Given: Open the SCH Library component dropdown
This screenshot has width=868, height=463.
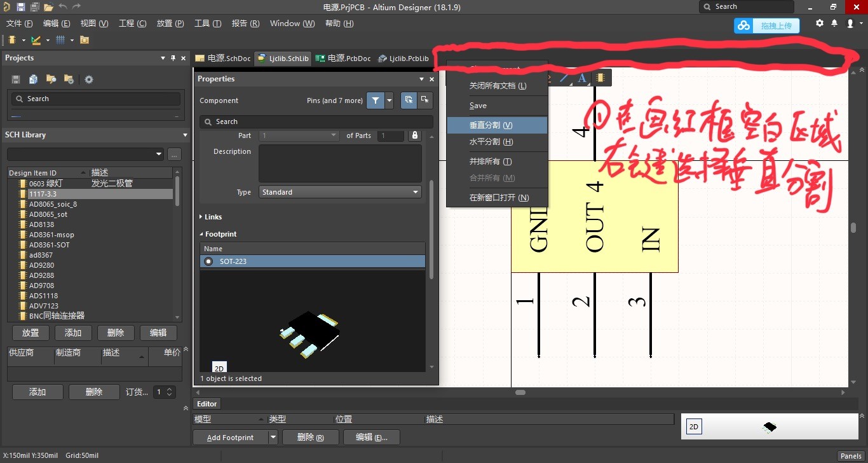Looking at the screenshot, I should 158,154.
